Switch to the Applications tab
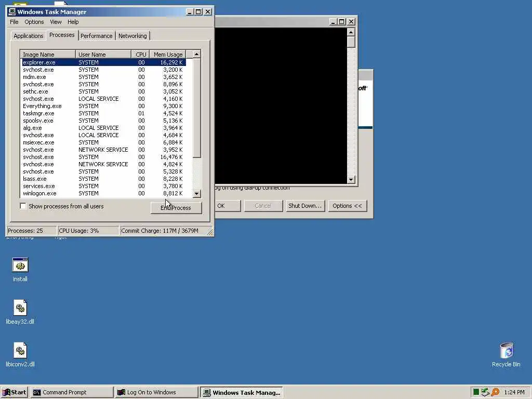532x399 pixels. (29, 36)
